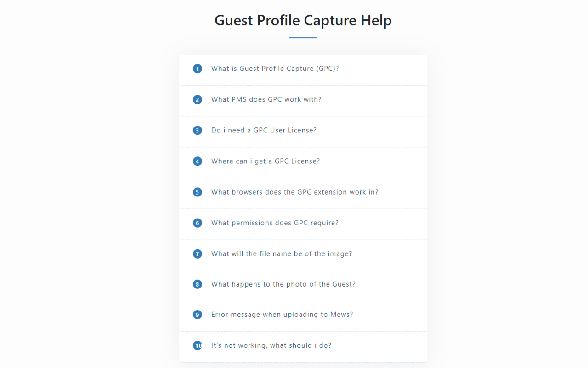Open the Mews upload error question
Screen dimensions: 588x368
pos(282,315)
